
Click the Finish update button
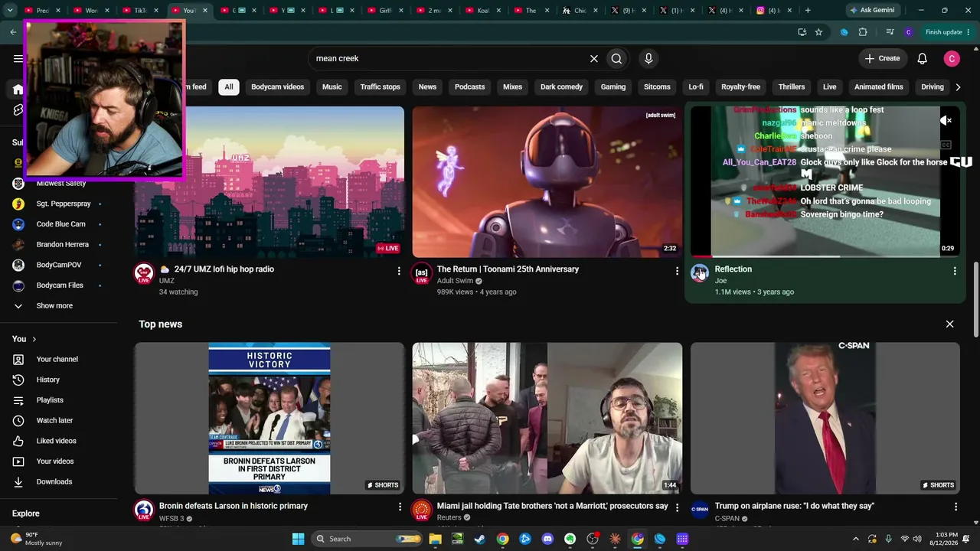(x=948, y=32)
